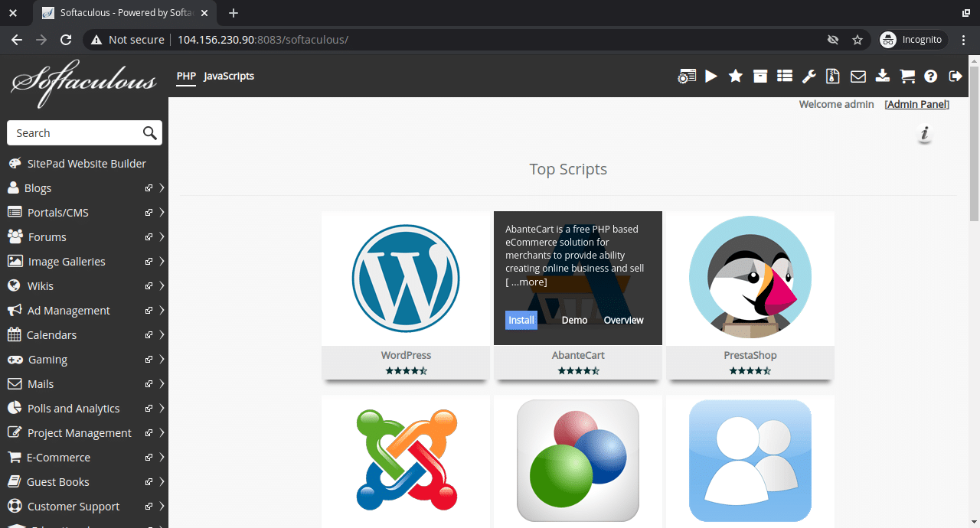The image size is (980, 528).
Task: Click the Overview link on AbanteCart
Action: click(623, 320)
